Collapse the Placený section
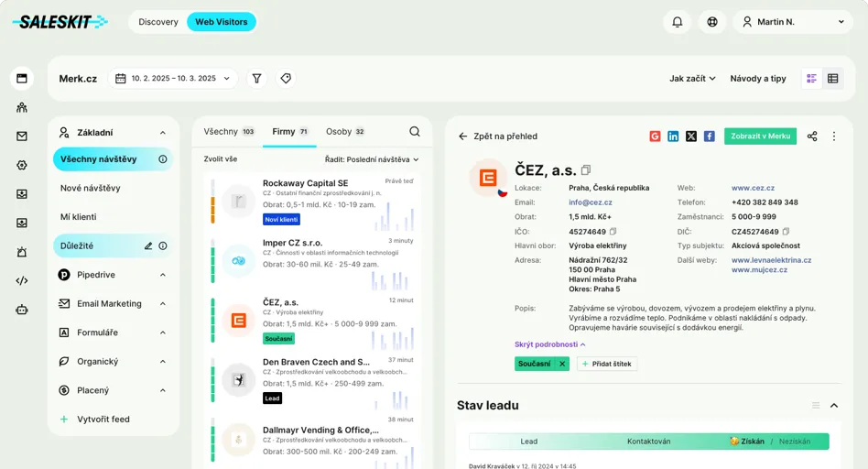This screenshot has width=868, height=469. pos(163,390)
